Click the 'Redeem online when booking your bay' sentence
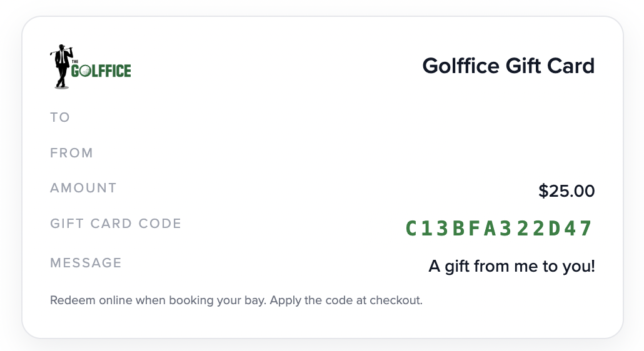The width and height of the screenshot is (644, 351). [x=159, y=300]
